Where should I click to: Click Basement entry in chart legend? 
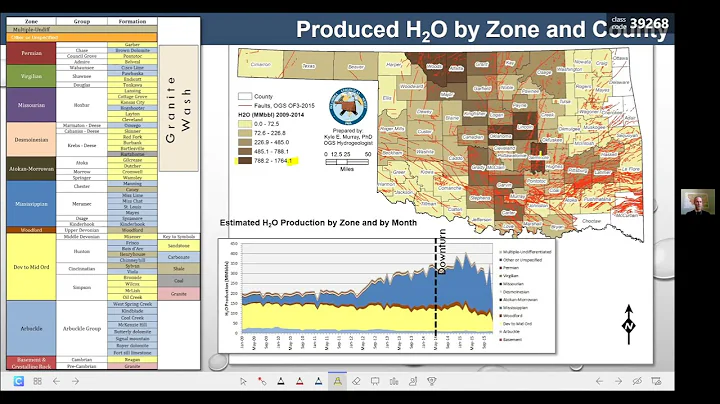[511, 339]
